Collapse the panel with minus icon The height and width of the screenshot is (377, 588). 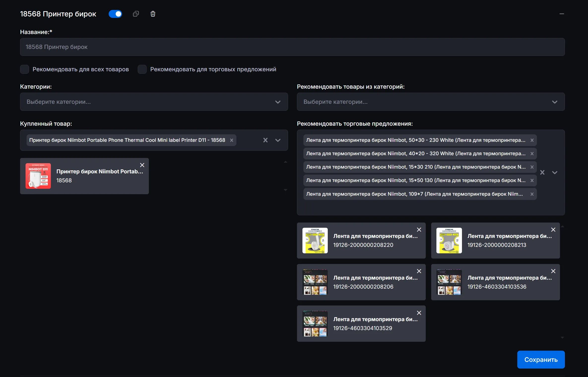562,14
